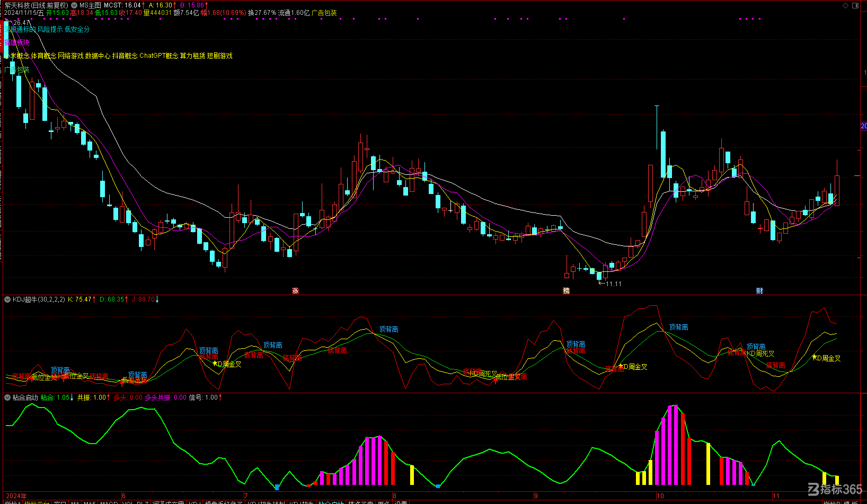
Task: Open the 抖音概念 concept tag
Action: click(x=125, y=56)
